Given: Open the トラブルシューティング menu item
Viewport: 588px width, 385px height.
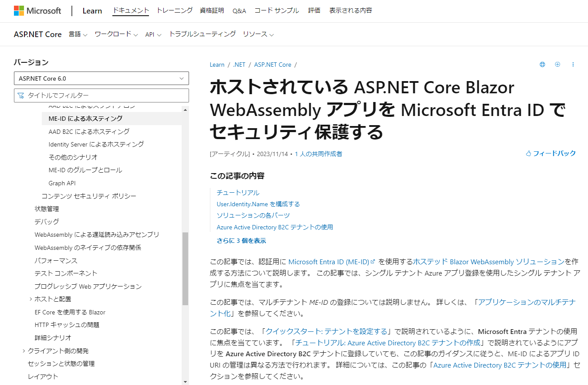Looking at the screenshot, I should coord(203,34).
